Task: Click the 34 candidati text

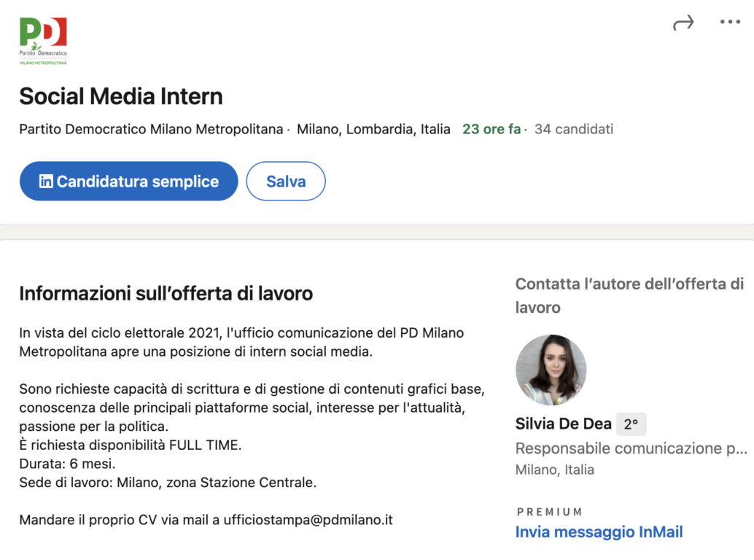Action: coord(574,129)
